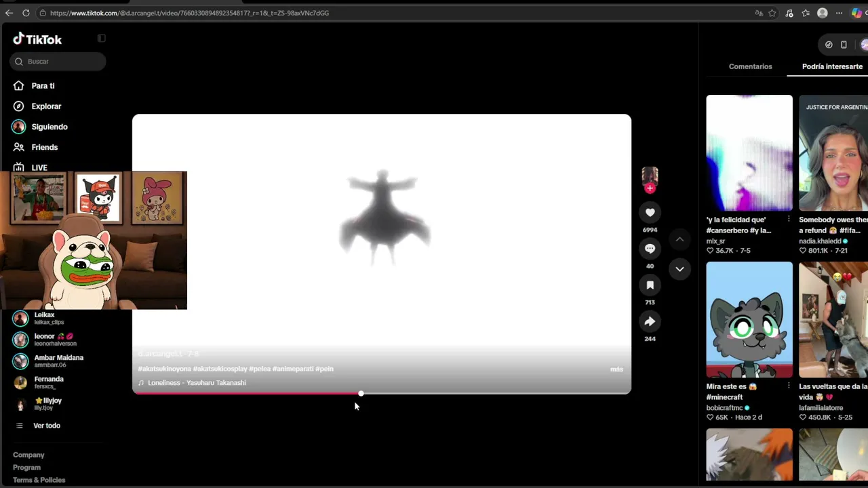Click the browser address bar URL

[x=189, y=13]
